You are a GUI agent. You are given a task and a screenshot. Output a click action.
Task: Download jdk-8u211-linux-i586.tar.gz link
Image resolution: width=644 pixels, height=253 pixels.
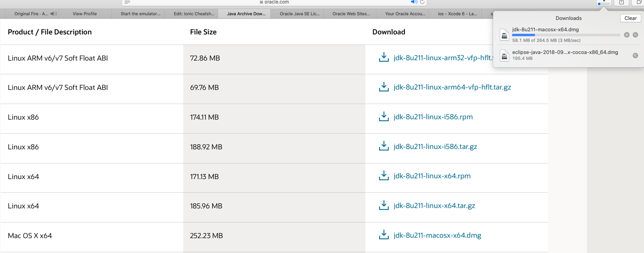(x=435, y=147)
